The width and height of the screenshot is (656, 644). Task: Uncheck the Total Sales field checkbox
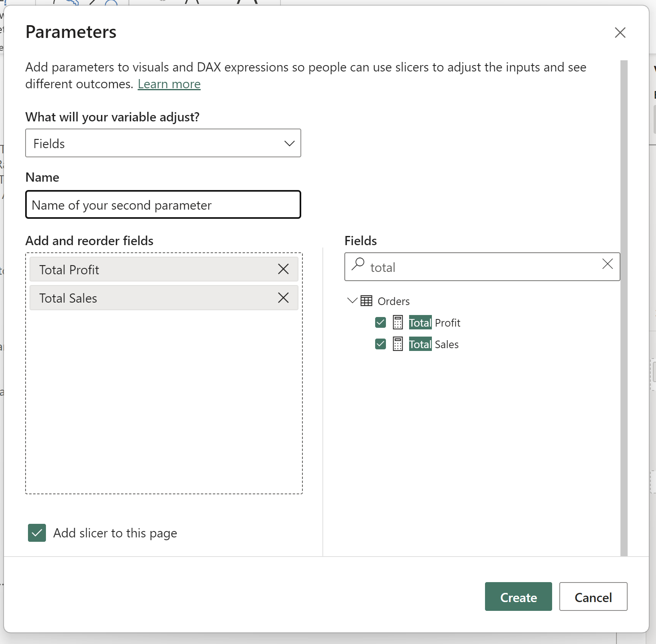click(x=380, y=344)
